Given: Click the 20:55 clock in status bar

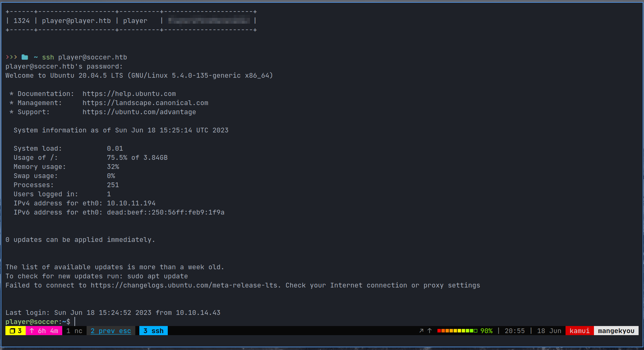Looking at the screenshot, I should pos(514,331).
